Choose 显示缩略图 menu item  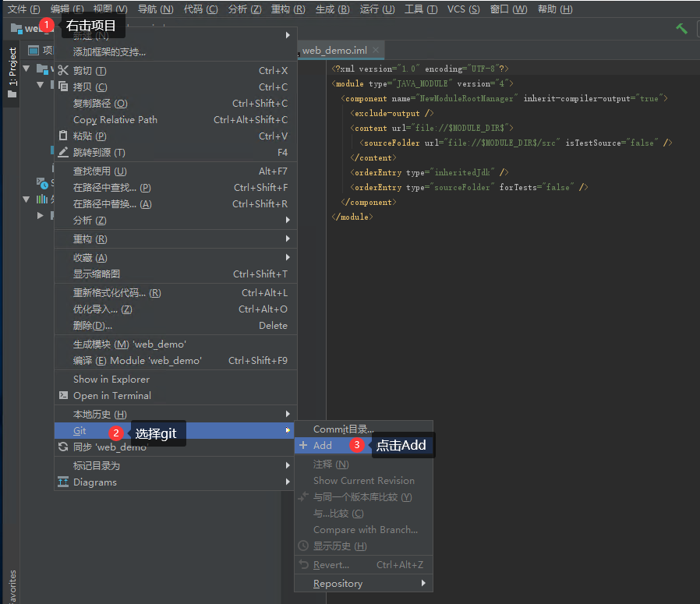click(175, 274)
